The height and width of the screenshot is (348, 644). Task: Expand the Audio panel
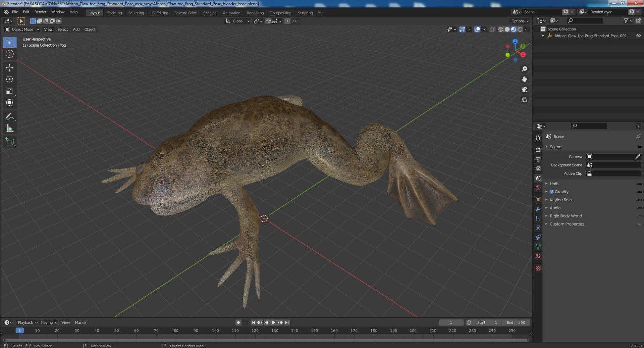click(x=555, y=208)
